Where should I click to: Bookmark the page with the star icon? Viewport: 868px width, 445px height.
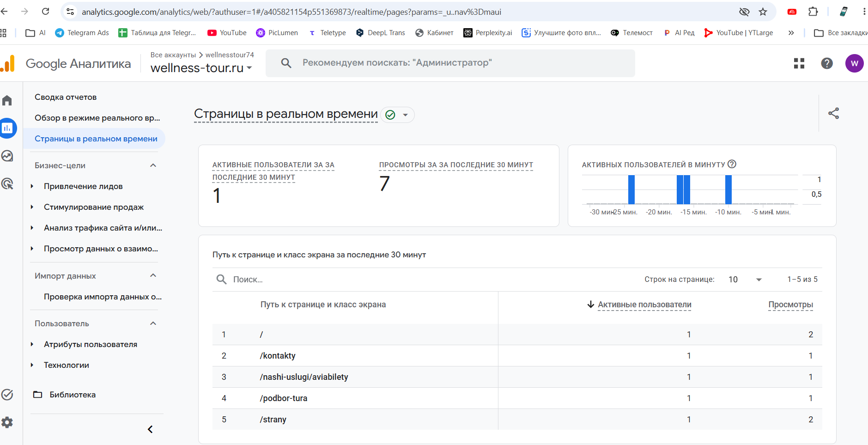pyautogui.click(x=763, y=12)
